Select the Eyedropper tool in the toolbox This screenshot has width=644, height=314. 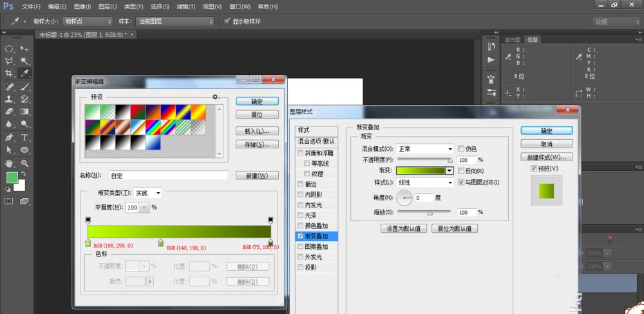point(25,74)
